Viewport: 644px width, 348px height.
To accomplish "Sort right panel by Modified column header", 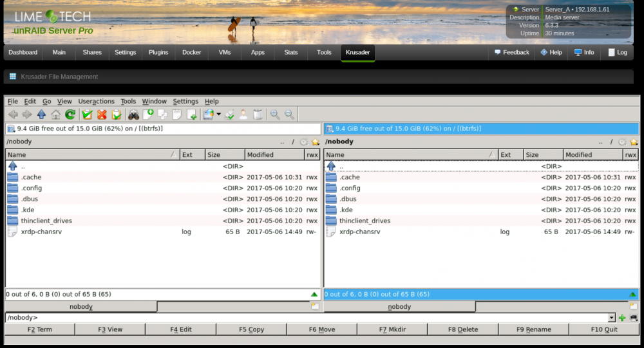I will click(592, 155).
